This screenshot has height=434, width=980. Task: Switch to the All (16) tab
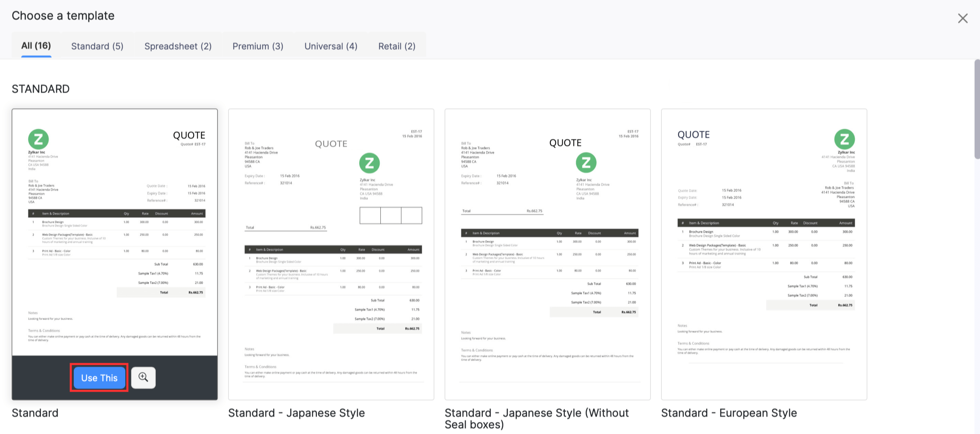(36, 46)
